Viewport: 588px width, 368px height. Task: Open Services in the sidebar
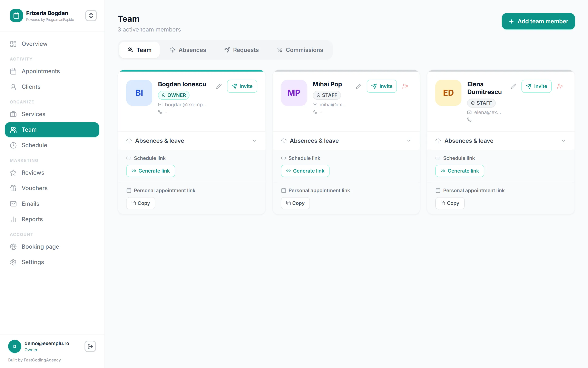pyautogui.click(x=52, y=114)
